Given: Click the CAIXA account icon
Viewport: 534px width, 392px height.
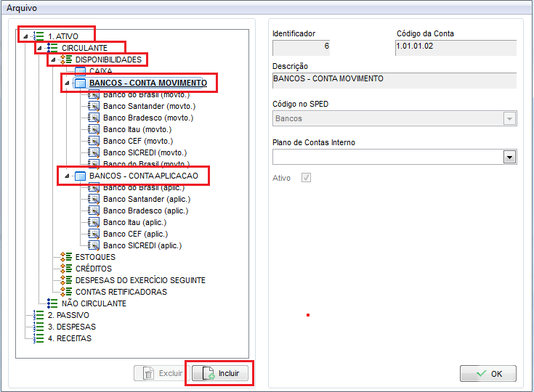Looking at the screenshot, I should click(80, 71).
